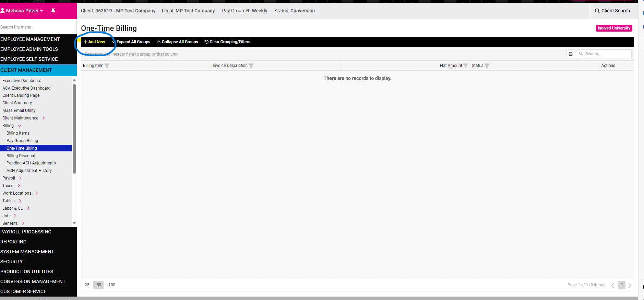Expand the Tables submenu chevron
Image resolution: width=644 pixels, height=300 pixels.
coord(20,201)
